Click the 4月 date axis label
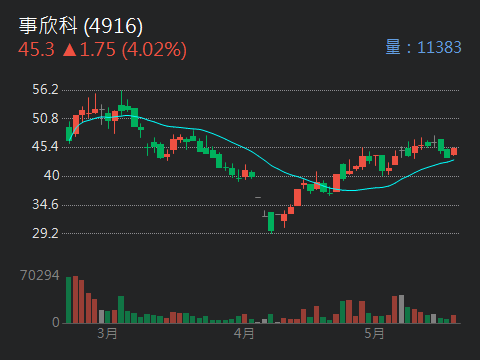The width and height of the screenshot is (480, 360). (x=244, y=334)
